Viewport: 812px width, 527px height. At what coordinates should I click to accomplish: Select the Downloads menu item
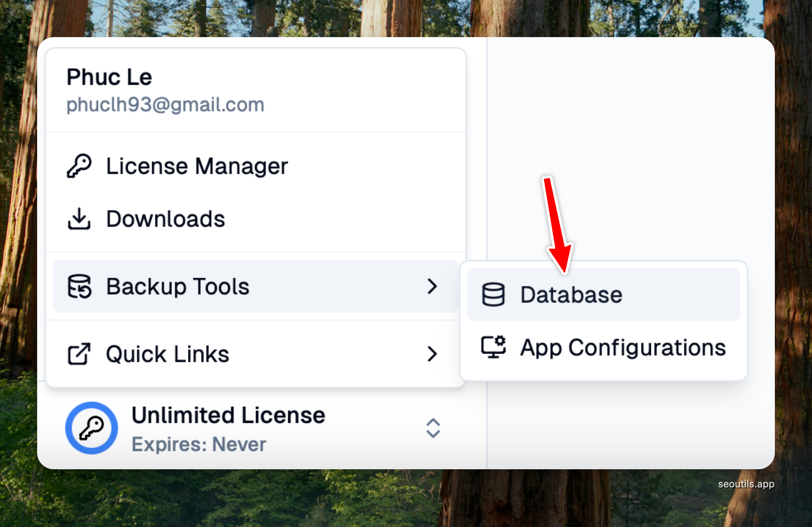click(165, 219)
